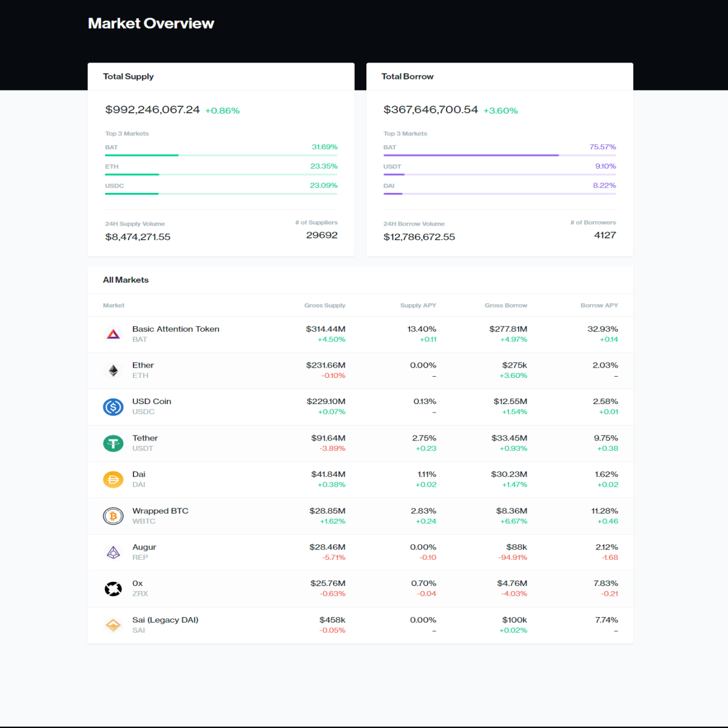Viewport: 728px width, 728px height.
Task: Click the USD Coin blue icon
Action: click(x=113, y=407)
